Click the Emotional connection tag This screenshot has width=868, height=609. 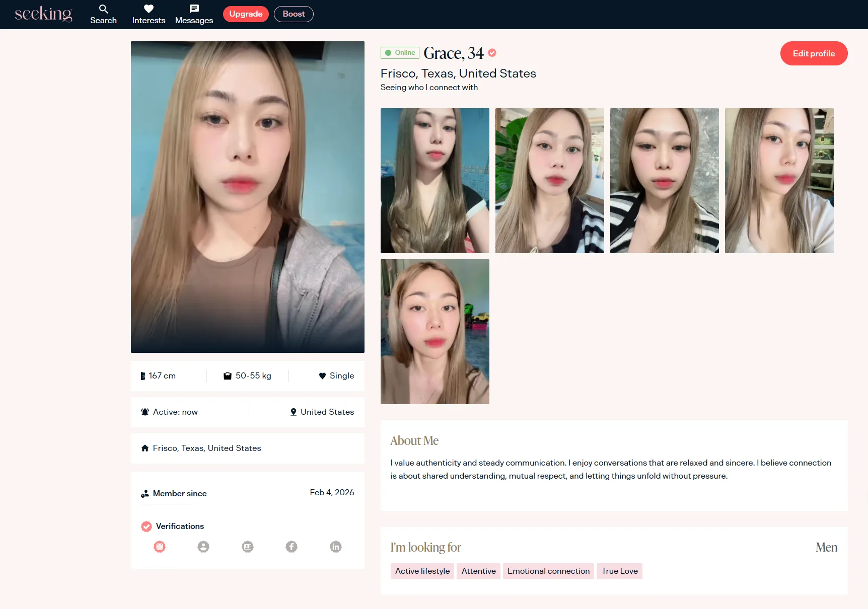(x=548, y=571)
